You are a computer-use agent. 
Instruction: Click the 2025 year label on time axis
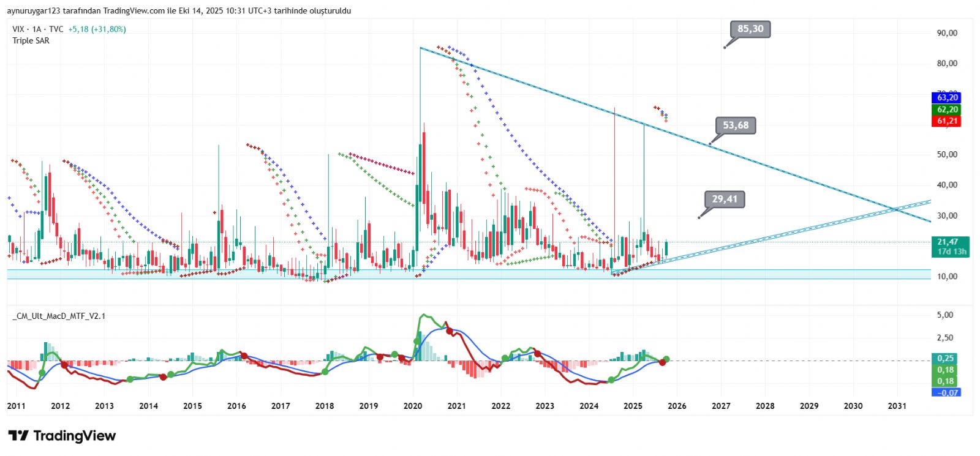[x=633, y=406]
